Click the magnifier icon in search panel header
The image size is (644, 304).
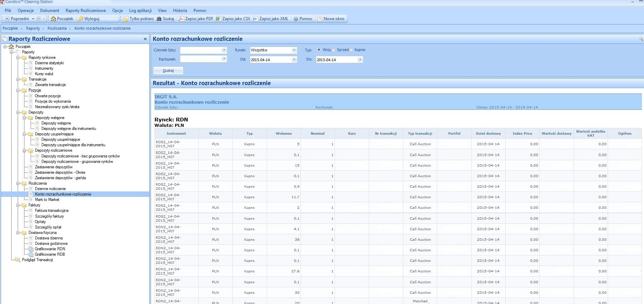[641, 39]
